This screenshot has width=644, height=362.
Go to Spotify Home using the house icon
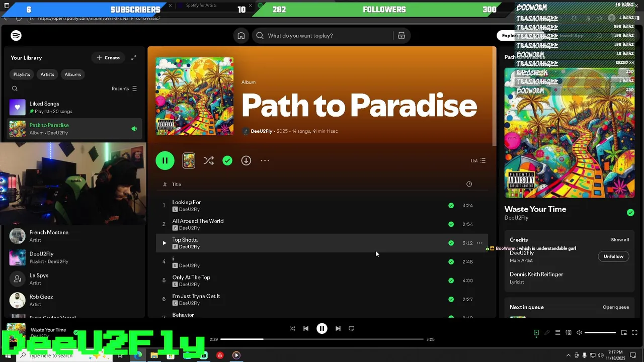point(241,36)
